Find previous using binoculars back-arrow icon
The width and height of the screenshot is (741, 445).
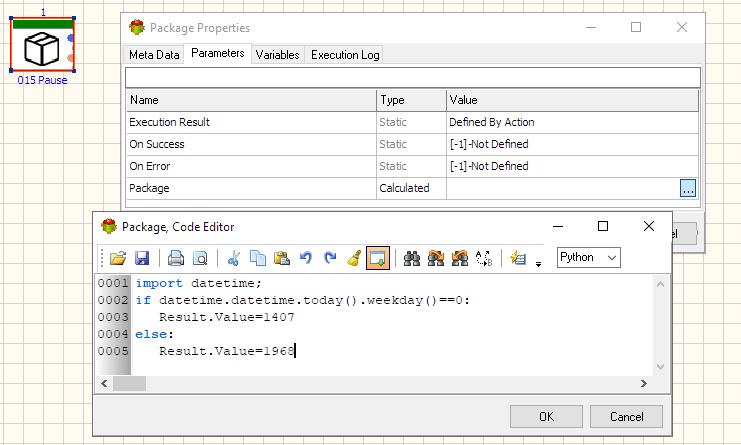[x=460, y=258]
